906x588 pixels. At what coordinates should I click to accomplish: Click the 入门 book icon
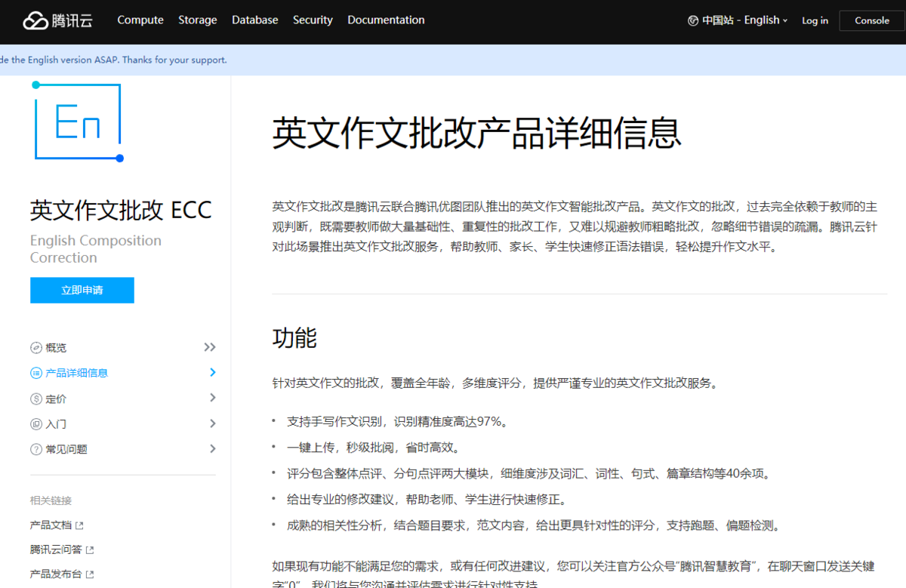(x=36, y=424)
